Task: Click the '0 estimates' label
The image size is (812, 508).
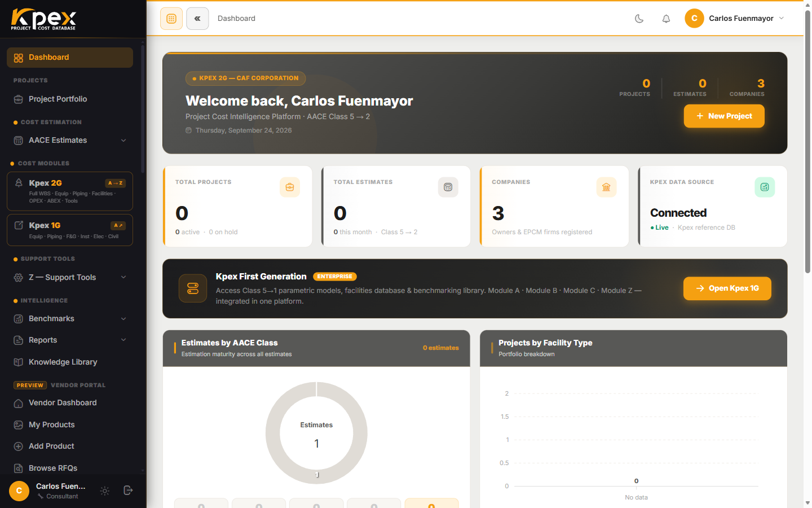Action: coord(441,348)
